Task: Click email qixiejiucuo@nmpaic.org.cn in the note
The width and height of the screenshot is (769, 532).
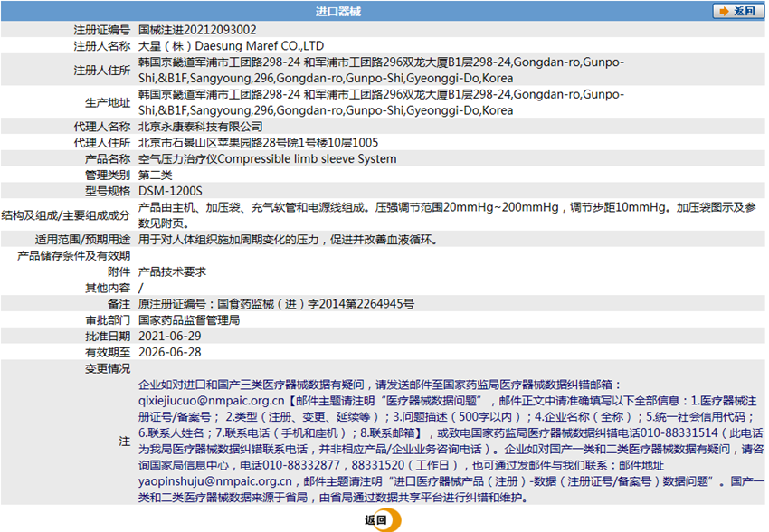Action: tap(212, 401)
